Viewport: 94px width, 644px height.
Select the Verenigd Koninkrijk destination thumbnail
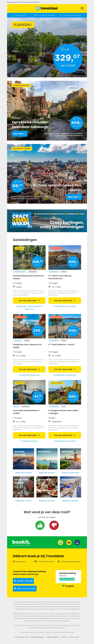(23, 459)
